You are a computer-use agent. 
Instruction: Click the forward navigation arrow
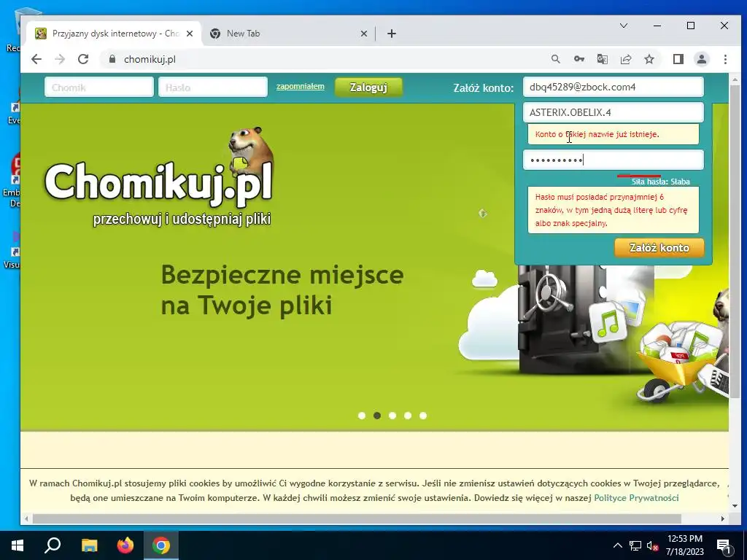coord(60,59)
